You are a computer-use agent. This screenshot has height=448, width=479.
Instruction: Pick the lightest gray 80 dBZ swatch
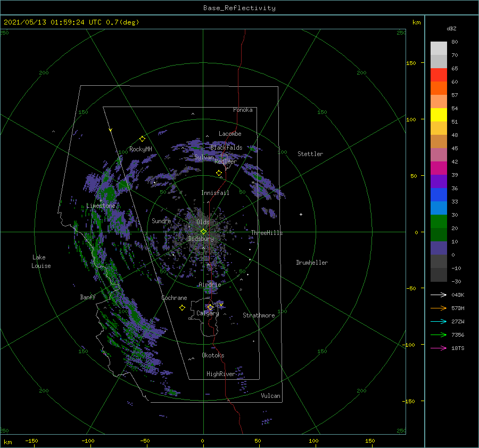[439, 48]
